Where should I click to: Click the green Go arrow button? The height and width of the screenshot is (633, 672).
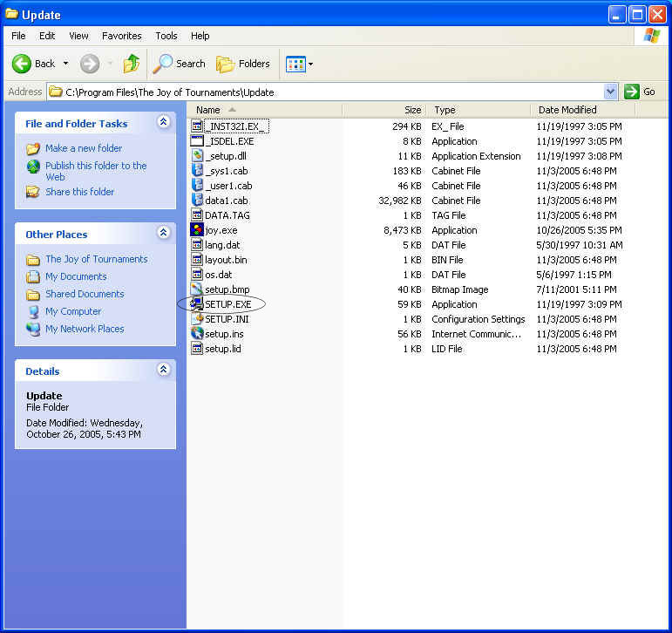point(631,92)
